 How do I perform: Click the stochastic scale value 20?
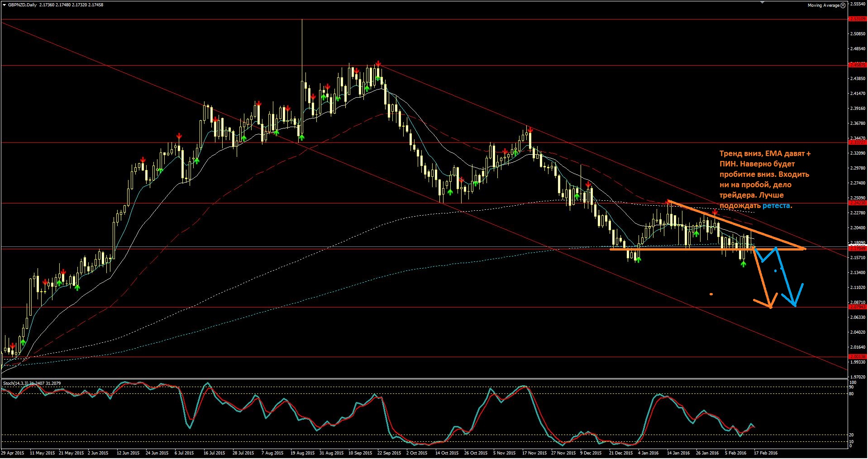tap(851, 435)
